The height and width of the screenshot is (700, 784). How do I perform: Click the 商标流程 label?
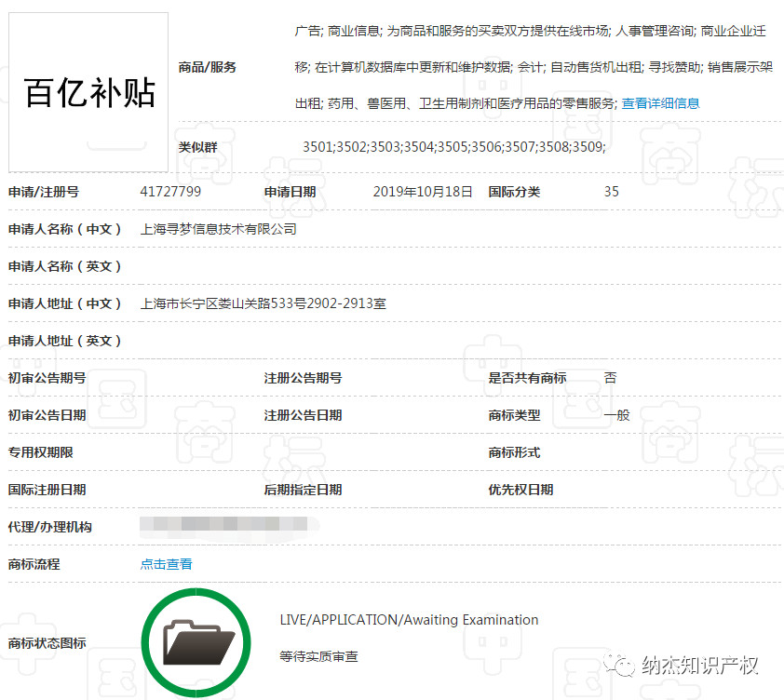point(34,564)
